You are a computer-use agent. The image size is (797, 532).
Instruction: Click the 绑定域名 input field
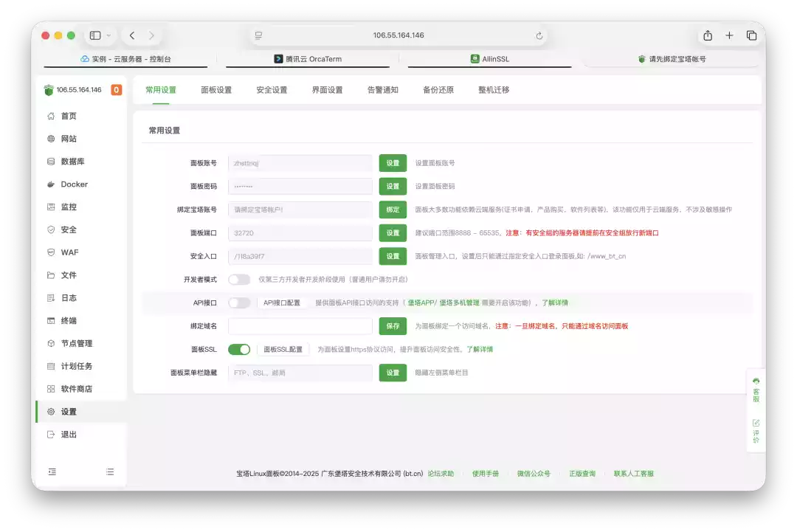(299, 325)
